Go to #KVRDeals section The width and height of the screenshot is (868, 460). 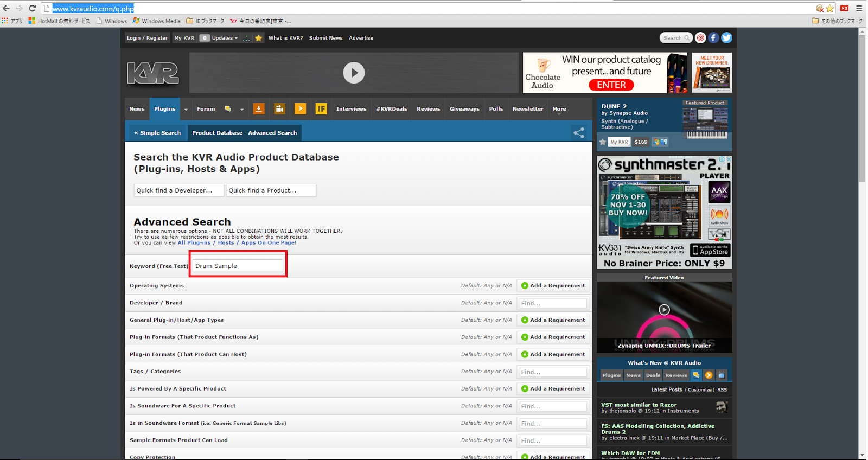pos(392,109)
